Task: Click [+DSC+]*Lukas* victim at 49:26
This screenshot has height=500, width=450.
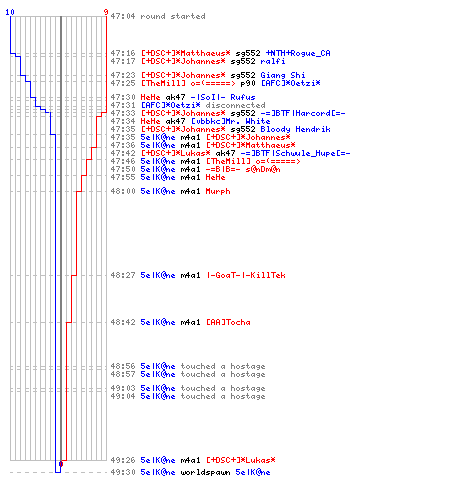Action: click(x=241, y=460)
